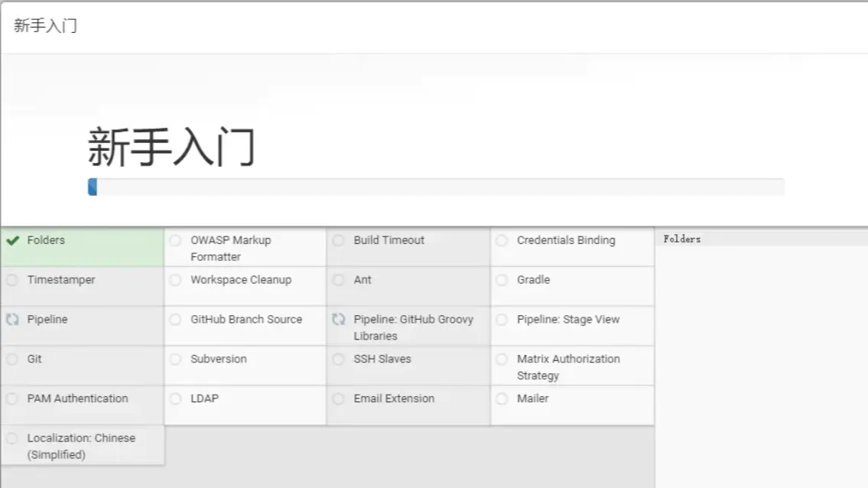Click the LDAP plugin label
The width and height of the screenshot is (868, 488).
click(x=204, y=399)
